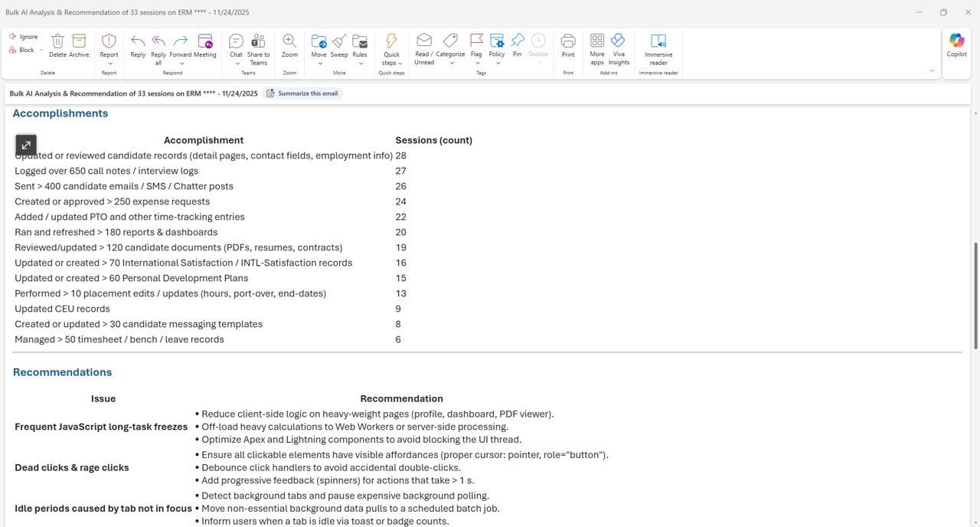Expand the Move dropdown chevron
The height and width of the screenshot is (527, 980).
[318, 64]
